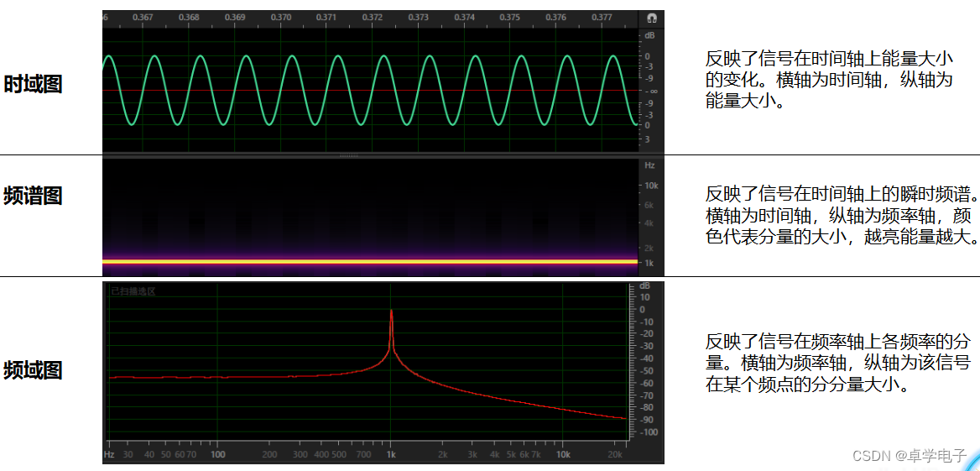Click the -30 label on the frequency analysis dB scale
Screen dimensions: 980x471
click(x=644, y=346)
